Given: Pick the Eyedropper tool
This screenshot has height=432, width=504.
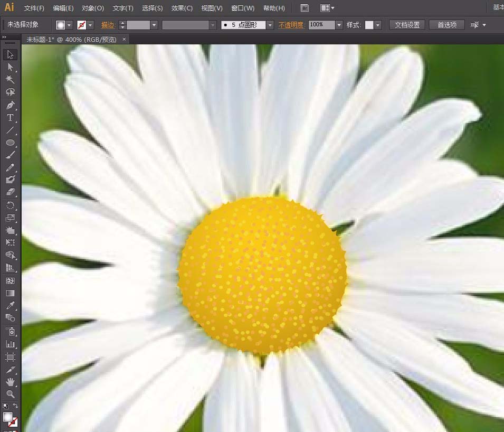Looking at the screenshot, I should [x=10, y=306].
